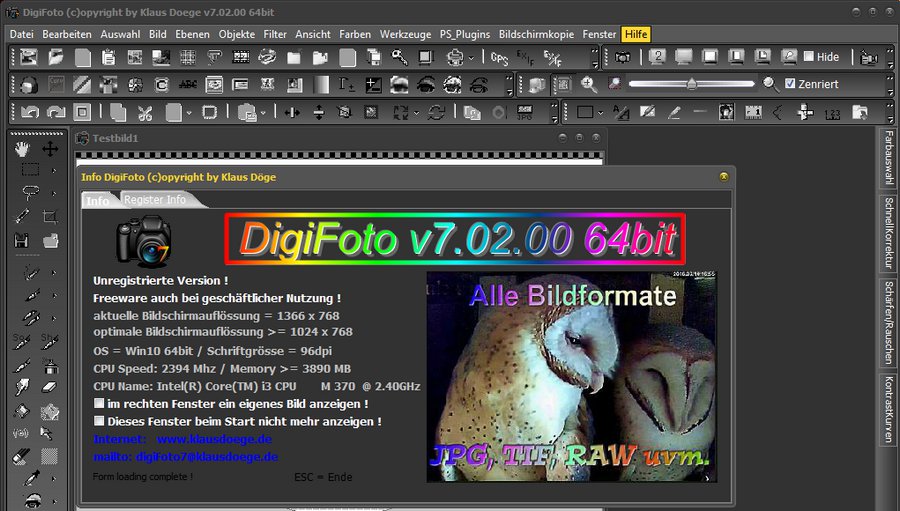The image size is (900, 511).
Task: Click the flip vertical icon
Action: (x=319, y=113)
